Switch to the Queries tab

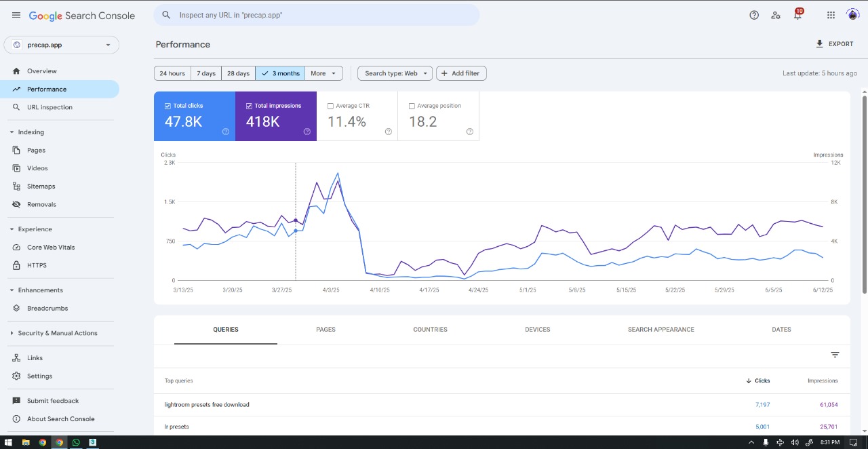click(x=226, y=330)
